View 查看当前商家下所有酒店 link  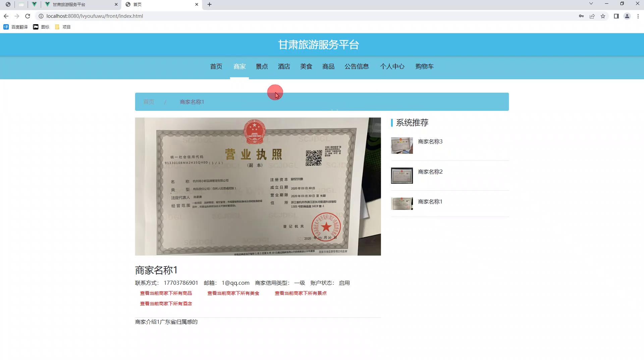pos(166,304)
